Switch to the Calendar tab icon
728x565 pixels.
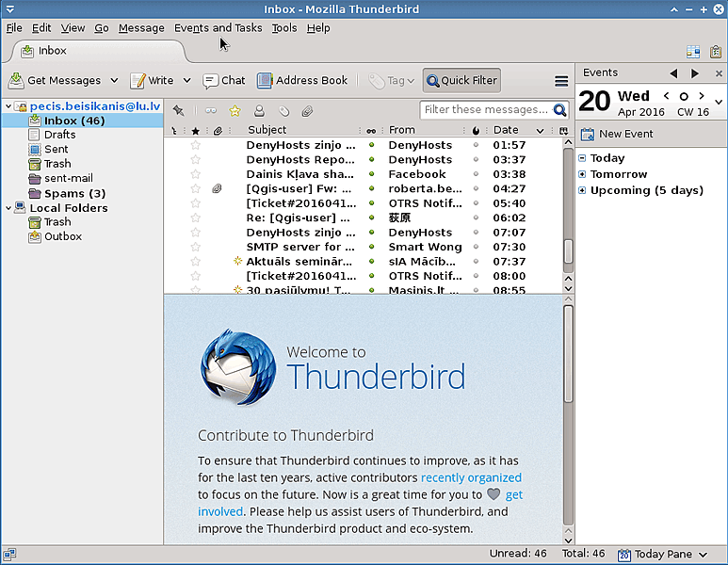(693, 52)
